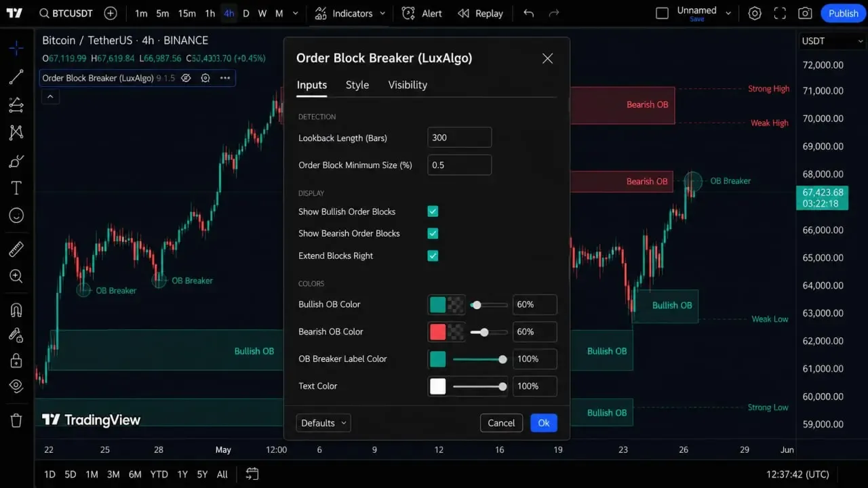Open the Indicators menu
Screen dimensions: 868x488
coord(344,14)
